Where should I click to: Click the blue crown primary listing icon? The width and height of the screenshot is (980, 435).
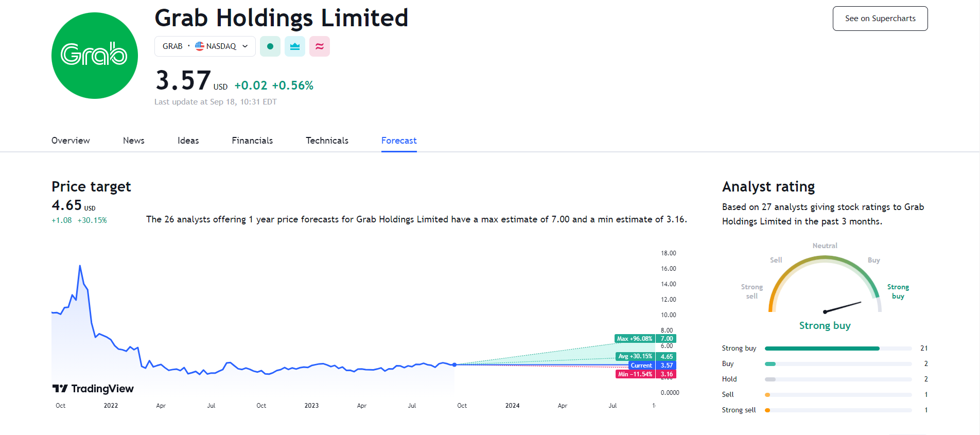(295, 46)
